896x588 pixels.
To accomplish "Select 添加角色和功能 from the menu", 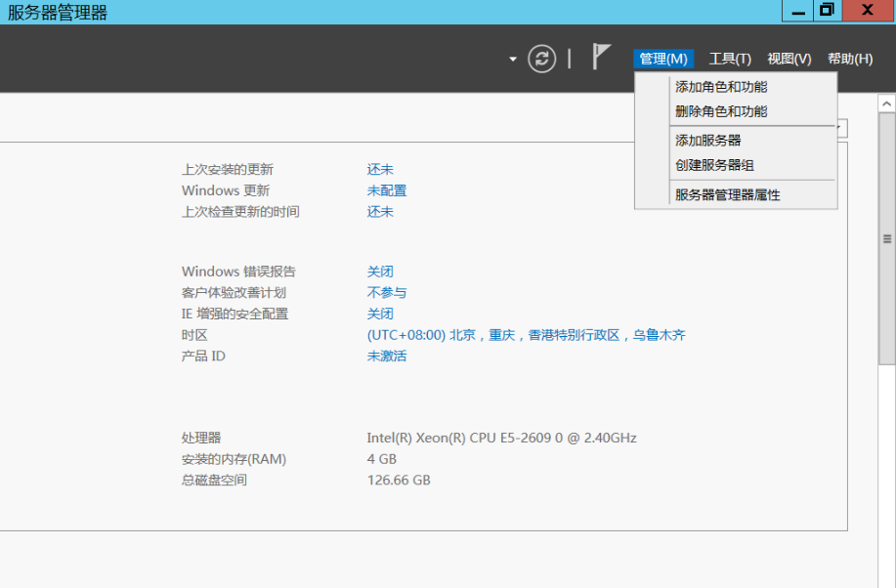I will click(721, 87).
